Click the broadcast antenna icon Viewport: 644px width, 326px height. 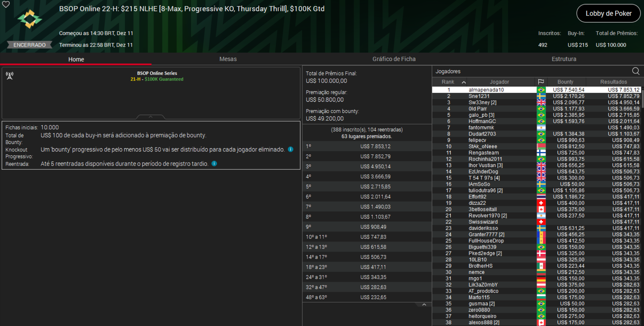tap(9, 76)
